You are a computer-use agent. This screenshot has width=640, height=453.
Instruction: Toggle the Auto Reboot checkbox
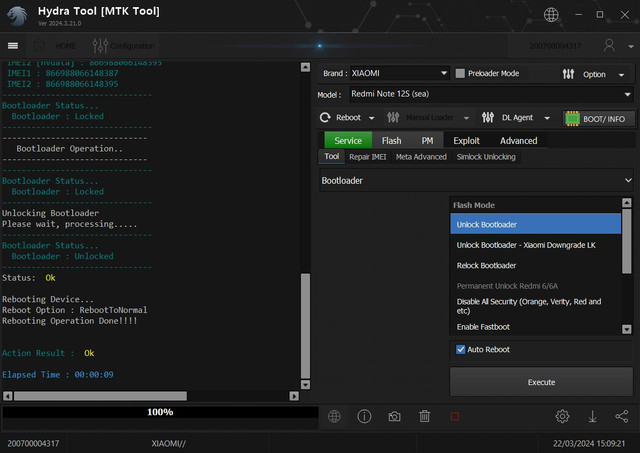pyautogui.click(x=460, y=349)
